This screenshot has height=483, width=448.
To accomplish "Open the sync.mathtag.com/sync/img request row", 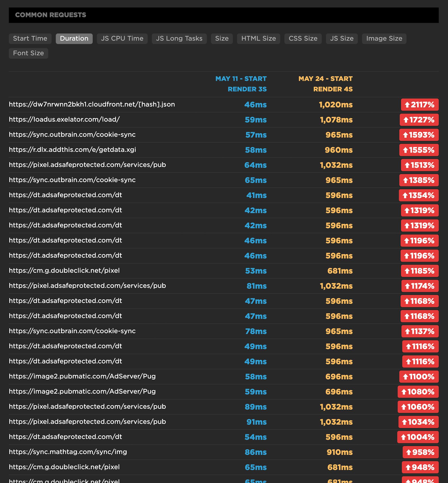I will [68, 452].
